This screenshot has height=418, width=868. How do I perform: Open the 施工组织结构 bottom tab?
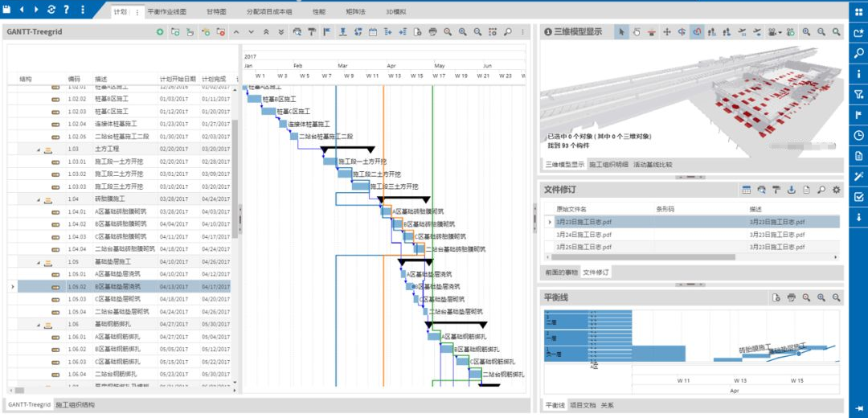pyautogui.click(x=75, y=405)
